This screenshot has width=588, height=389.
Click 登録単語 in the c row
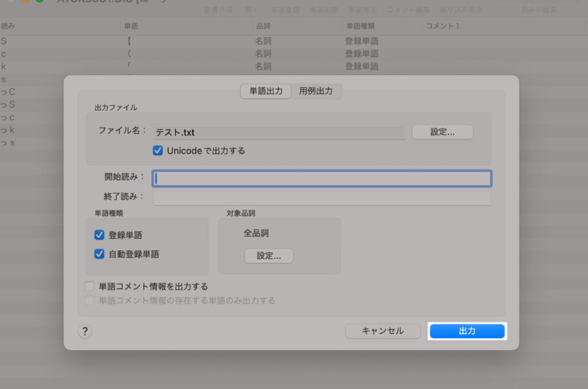(362, 53)
